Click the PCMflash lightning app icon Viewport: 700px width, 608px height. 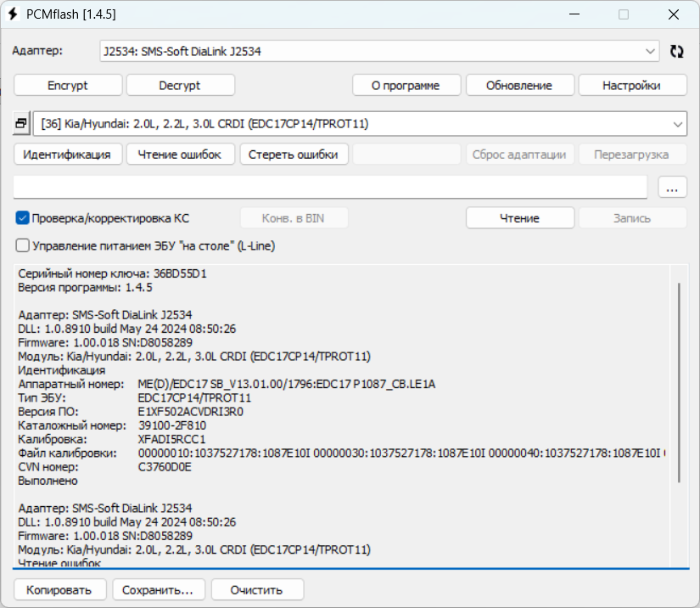pos(14,14)
